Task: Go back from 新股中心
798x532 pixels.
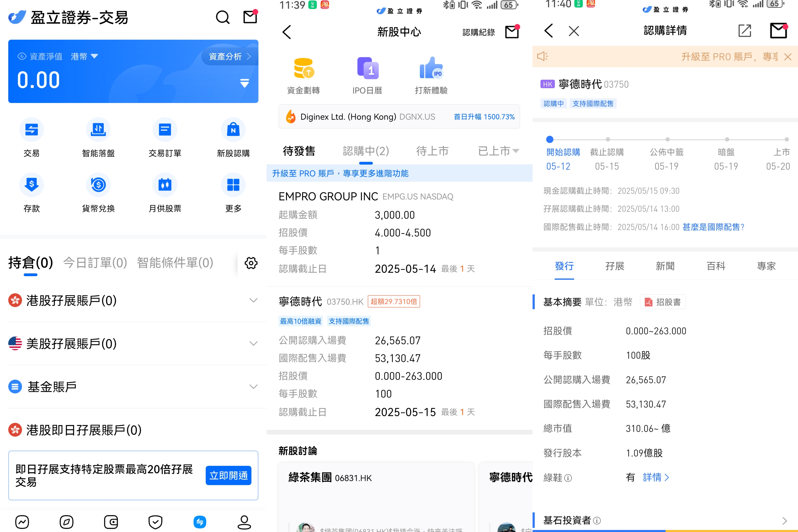Action: point(287,32)
